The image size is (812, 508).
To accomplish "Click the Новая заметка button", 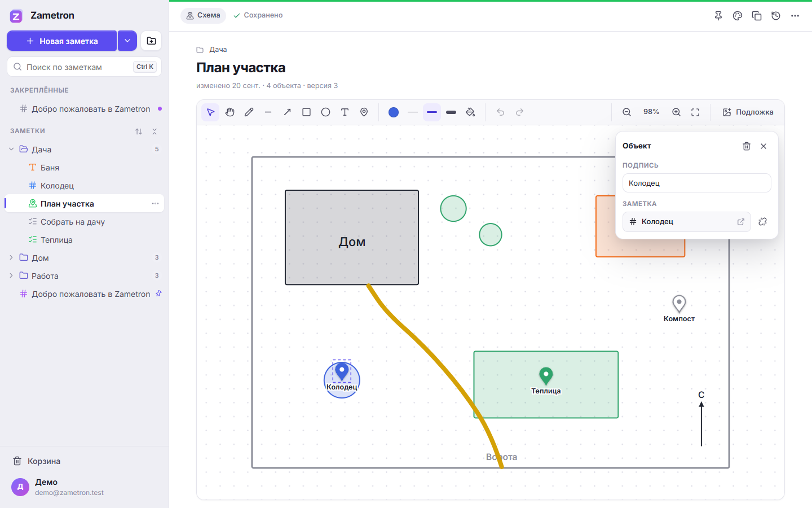I will [x=62, y=41].
